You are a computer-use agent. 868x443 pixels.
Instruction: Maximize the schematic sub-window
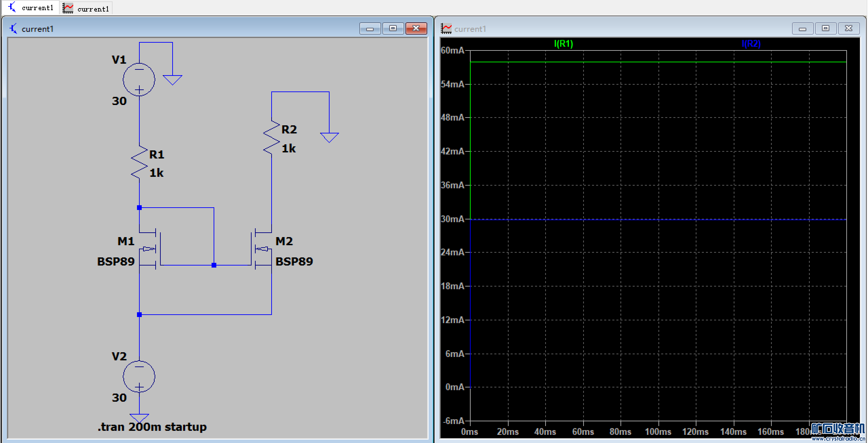[393, 29]
